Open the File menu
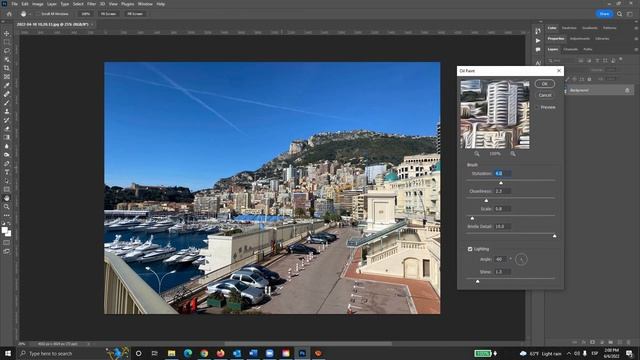Image resolution: width=640 pixels, height=360 pixels. tap(14, 4)
